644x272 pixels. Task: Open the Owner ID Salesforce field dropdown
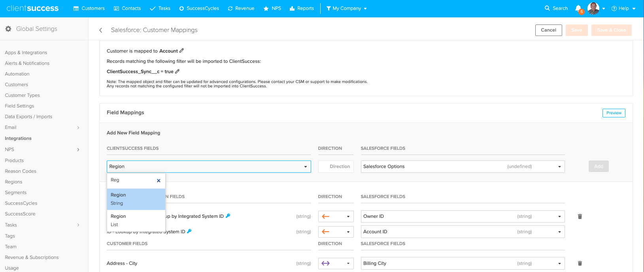pyautogui.click(x=463, y=216)
